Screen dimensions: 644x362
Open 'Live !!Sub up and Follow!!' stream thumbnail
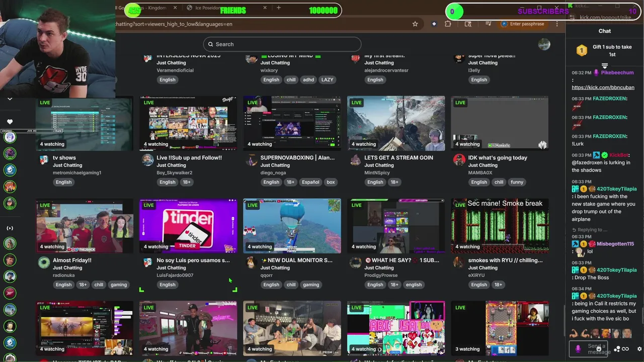tap(188, 123)
